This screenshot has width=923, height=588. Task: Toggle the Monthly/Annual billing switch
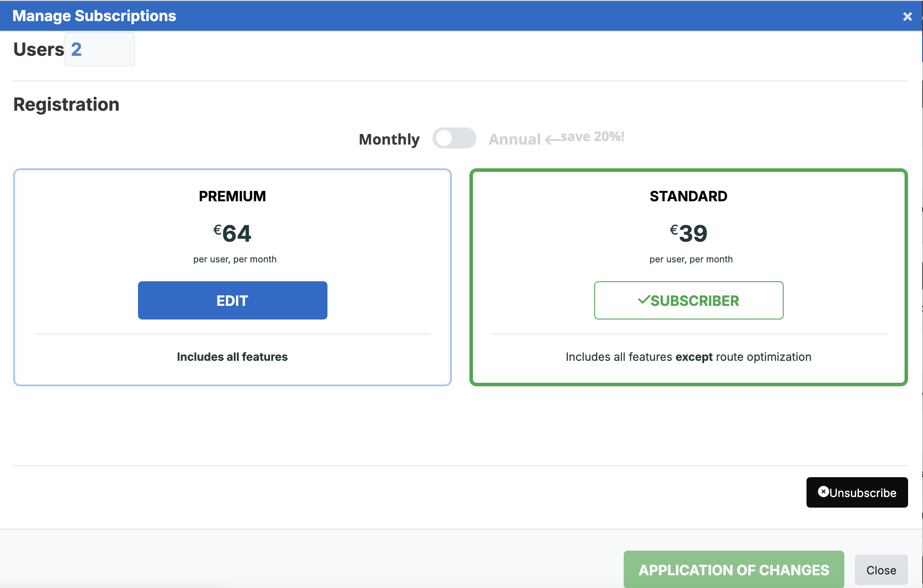tap(454, 138)
